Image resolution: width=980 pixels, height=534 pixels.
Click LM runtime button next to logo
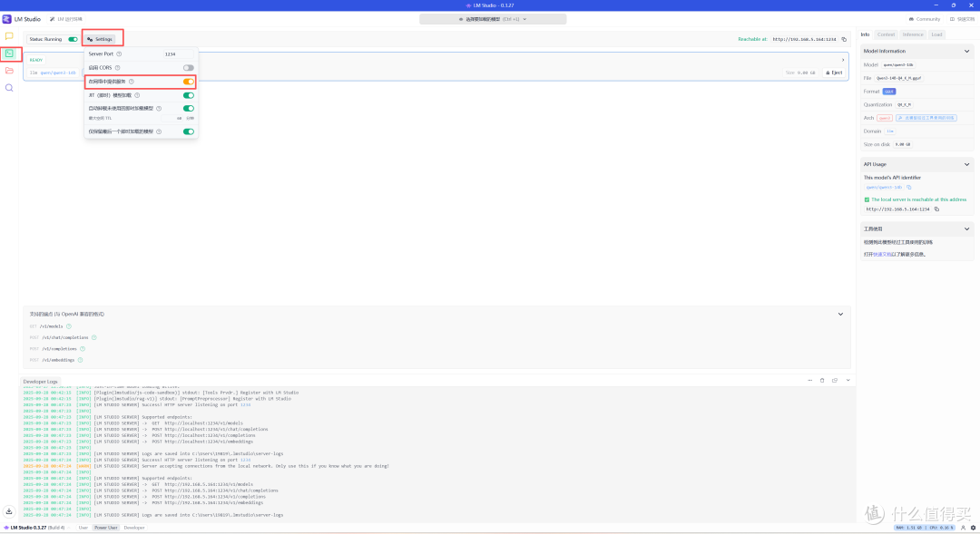[x=66, y=19]
